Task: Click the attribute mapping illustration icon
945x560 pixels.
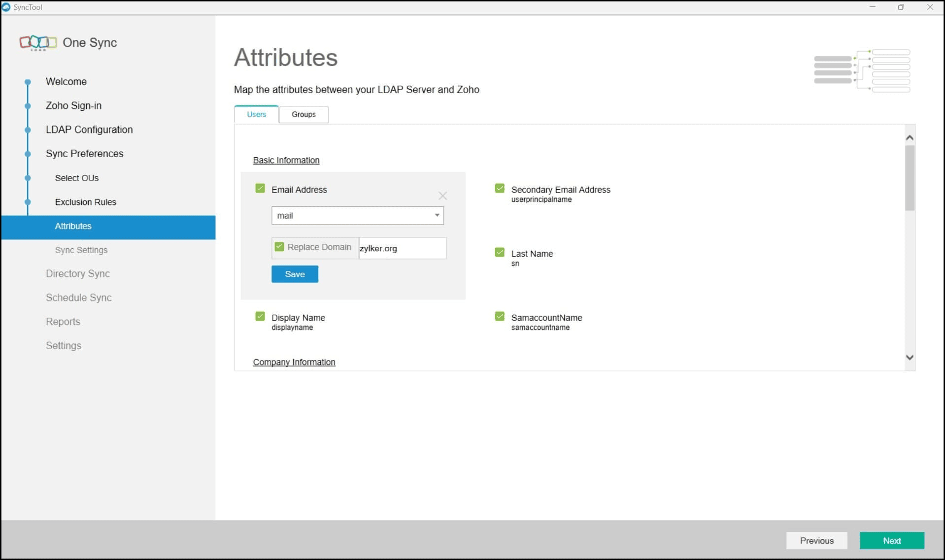Action: (x=862, y=71)
